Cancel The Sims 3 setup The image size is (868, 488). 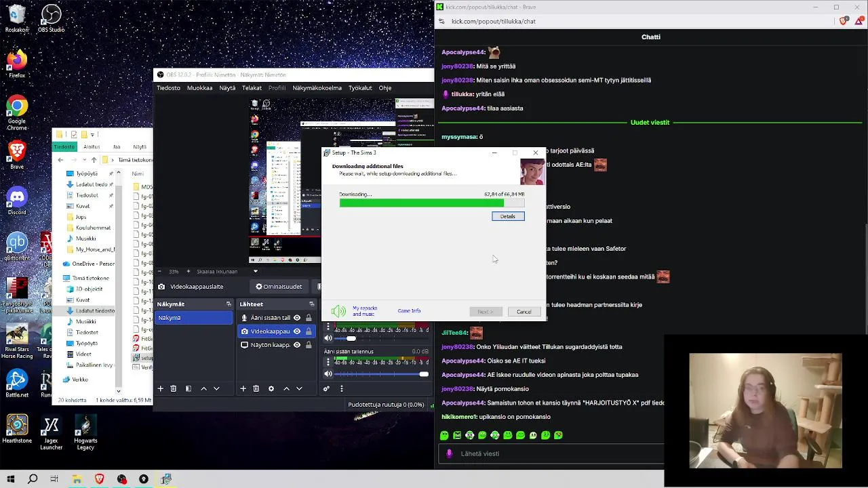pyautogui.click(x=524, y=312)
